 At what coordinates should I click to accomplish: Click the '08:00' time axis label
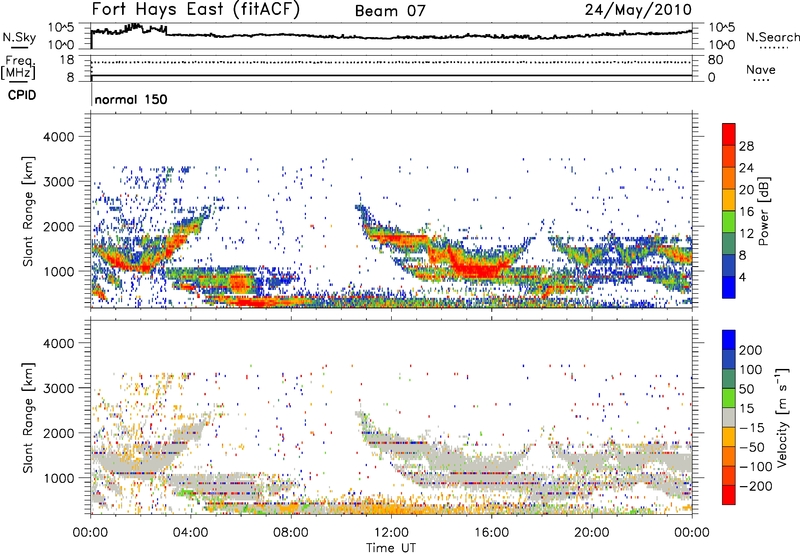(x=290, y=533)
